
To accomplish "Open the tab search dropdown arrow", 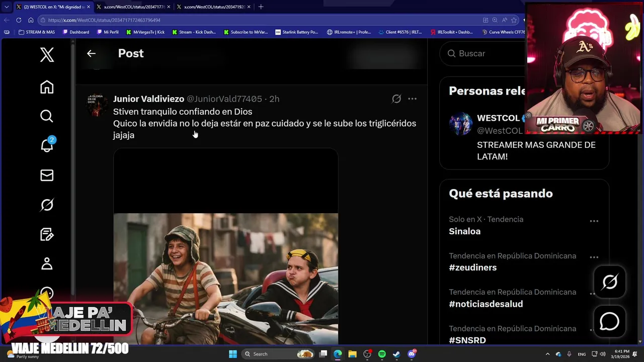I will [7, 7].
